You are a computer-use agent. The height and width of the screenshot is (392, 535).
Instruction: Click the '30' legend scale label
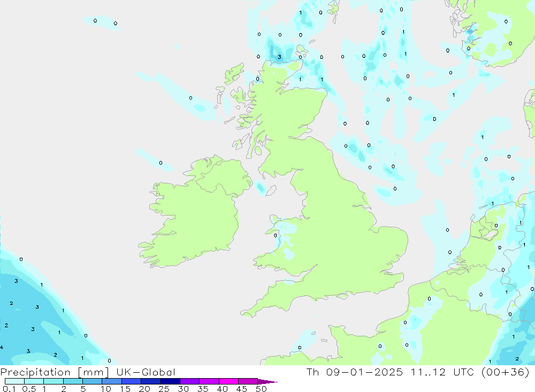pyautogui.click(x=183, y=389)
